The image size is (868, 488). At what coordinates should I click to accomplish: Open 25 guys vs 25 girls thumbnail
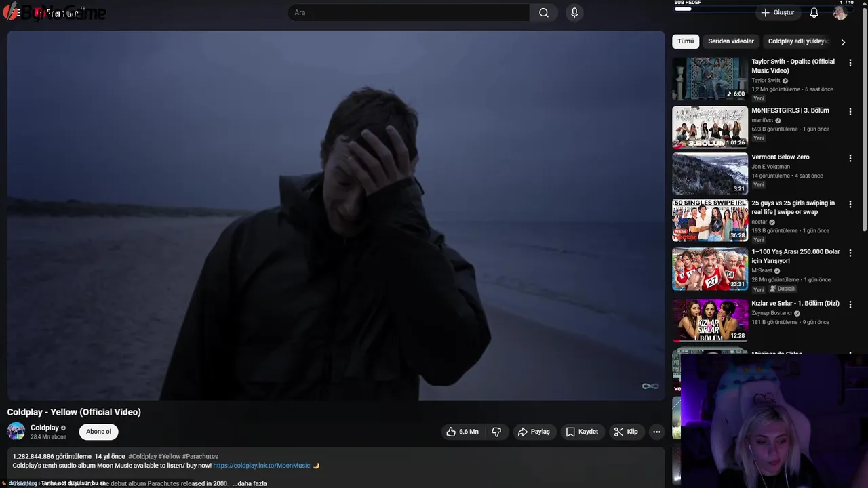(710, 220)
